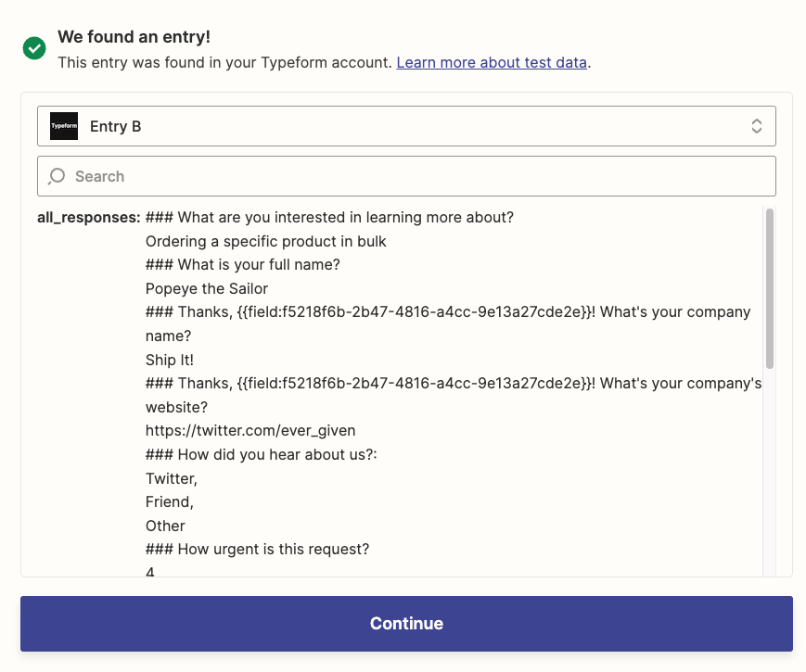Viewport: 806px width, 672px height.
Task: Select the all_responses field label
Action: click(88, 218)
